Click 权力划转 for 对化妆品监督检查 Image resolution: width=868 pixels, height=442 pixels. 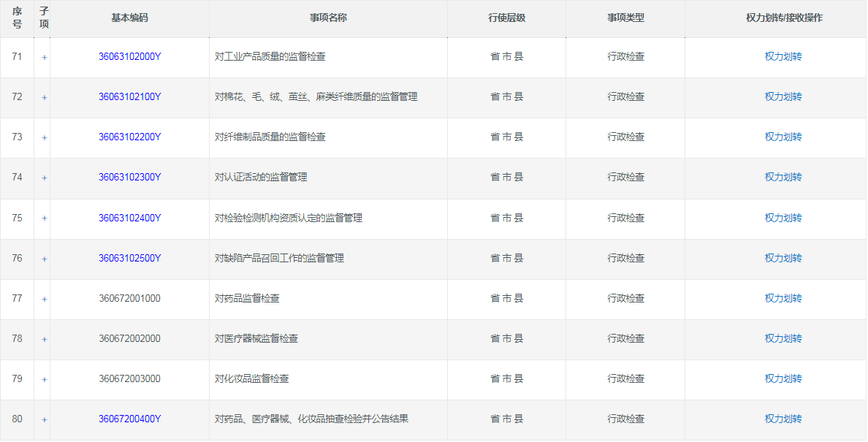click(x=783, y=378)
